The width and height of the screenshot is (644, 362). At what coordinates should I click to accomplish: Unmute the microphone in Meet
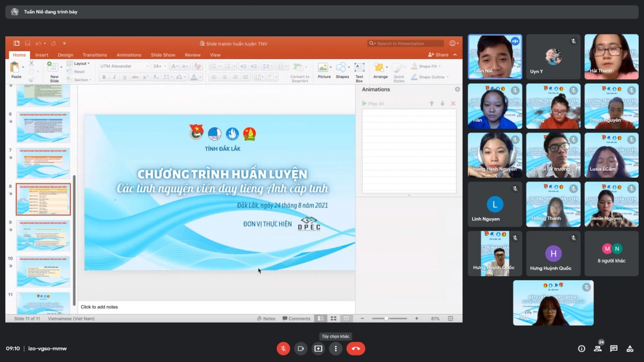[x=283, y=348]
